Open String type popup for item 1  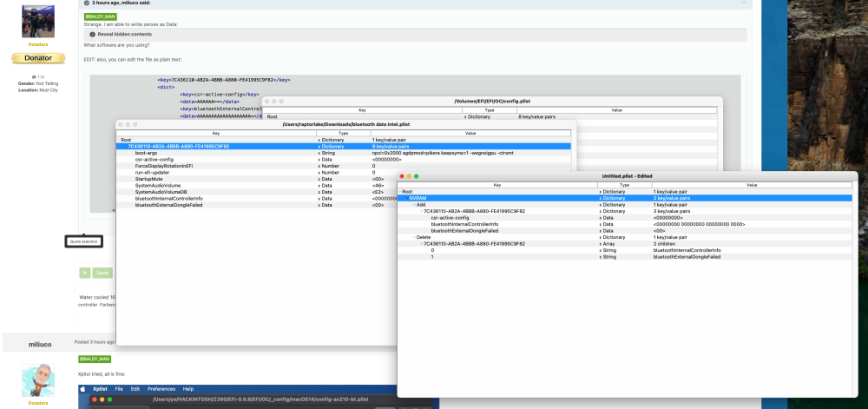(608, 257)
